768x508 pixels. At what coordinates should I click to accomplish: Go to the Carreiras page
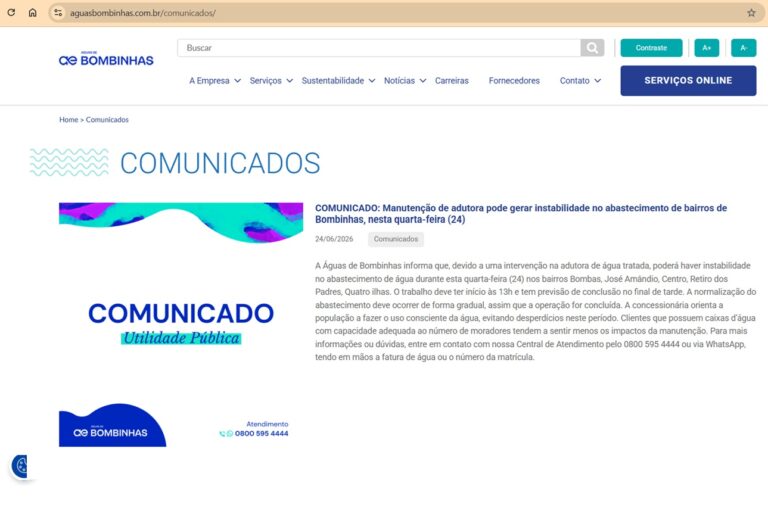[x=452, y=81]
